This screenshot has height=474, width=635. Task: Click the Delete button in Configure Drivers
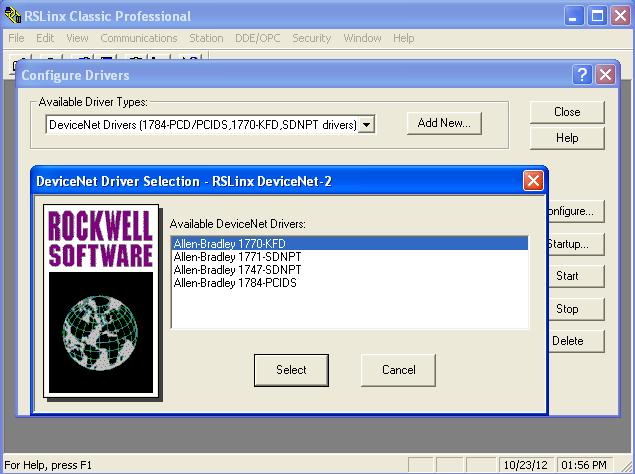576,341
